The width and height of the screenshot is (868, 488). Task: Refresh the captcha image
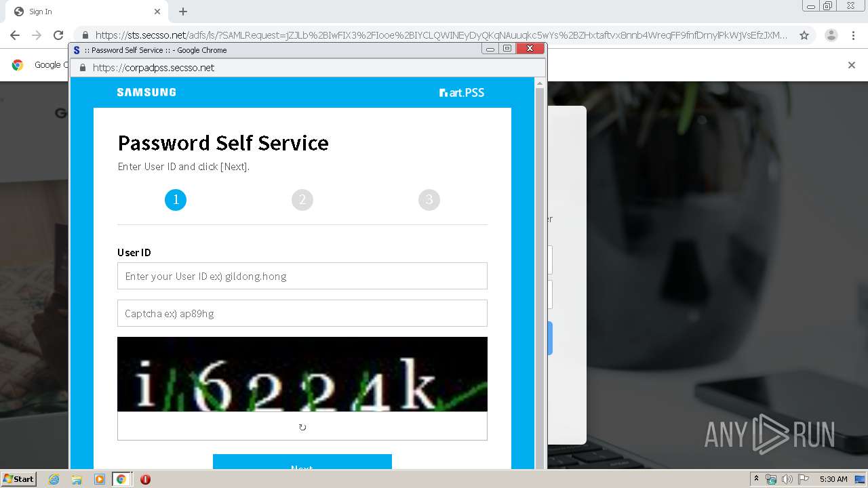point(302,427)
